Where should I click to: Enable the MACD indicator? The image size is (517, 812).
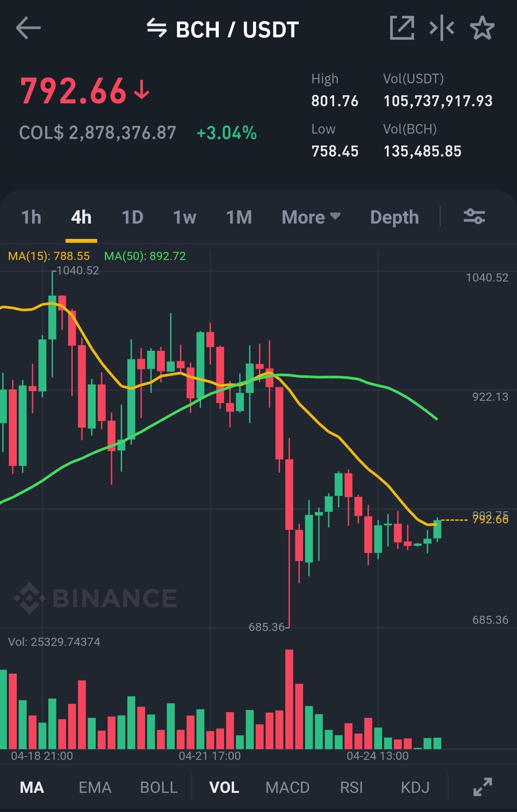coord(288,788)
